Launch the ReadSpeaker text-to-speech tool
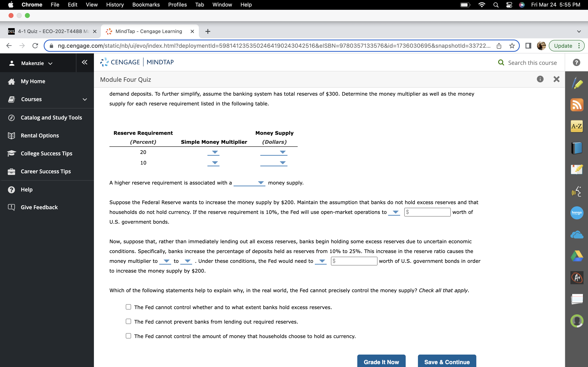The image size is (588, 367). [577, 191]
